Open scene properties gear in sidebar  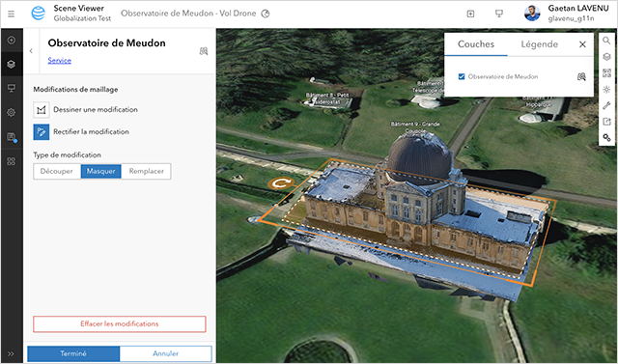12,113
